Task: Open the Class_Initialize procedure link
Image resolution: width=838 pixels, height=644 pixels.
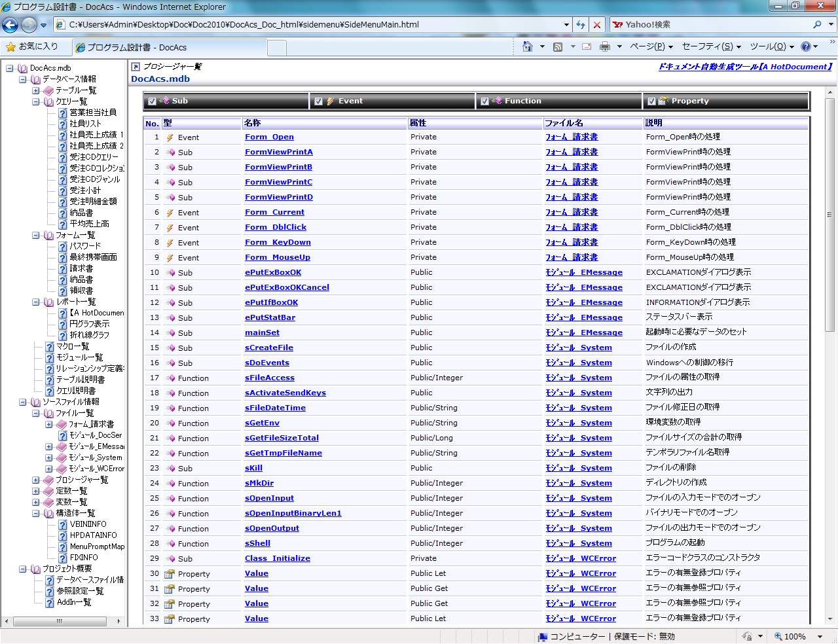Action: coord(278,559)
